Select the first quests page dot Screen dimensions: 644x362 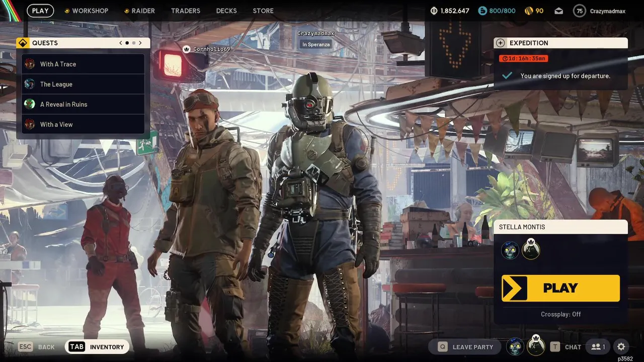tap(127, 43)
